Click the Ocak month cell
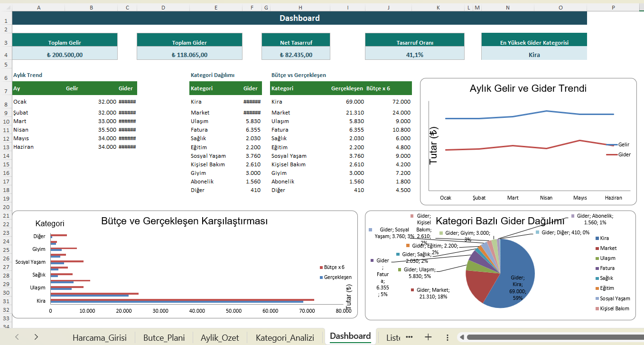 [38, 102]
